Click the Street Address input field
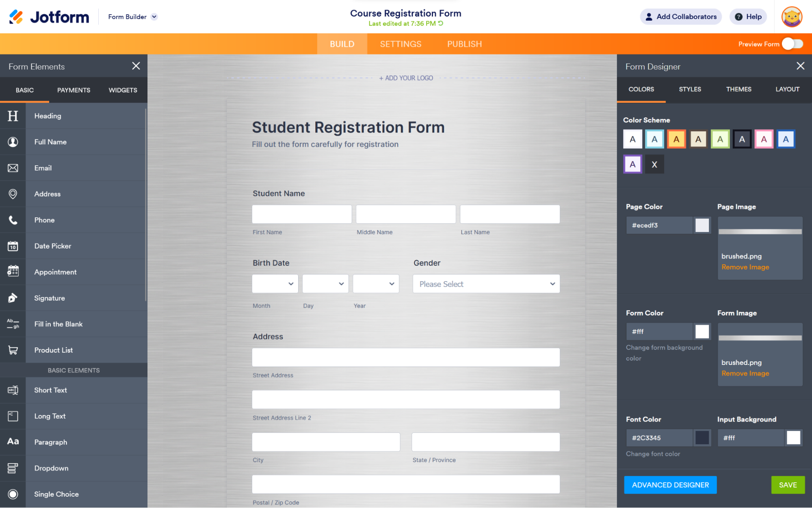The image size is (812, 508). pos(406,357)
